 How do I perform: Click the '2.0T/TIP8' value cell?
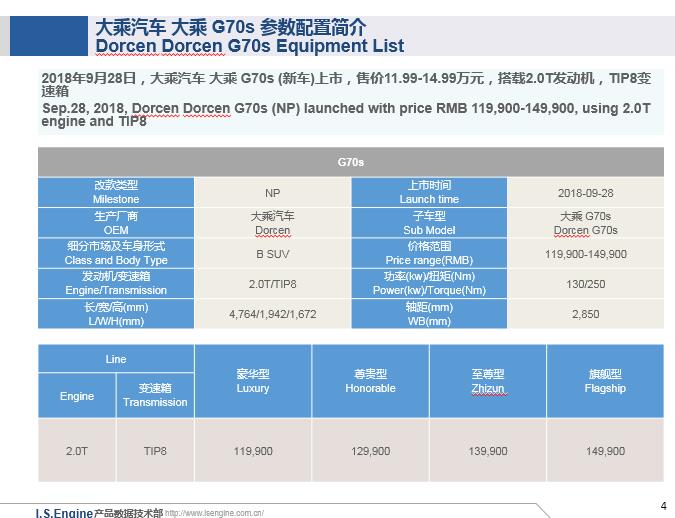(x=272, y=284)
